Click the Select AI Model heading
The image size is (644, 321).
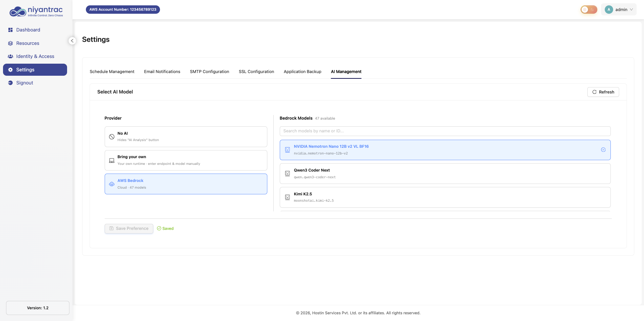[115, 92]
